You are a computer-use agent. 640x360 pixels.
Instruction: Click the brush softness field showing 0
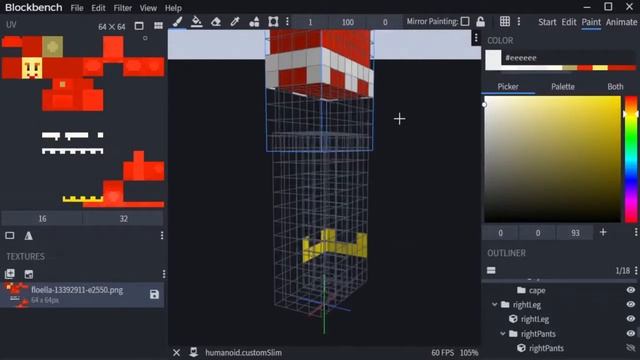click(385, 22)
